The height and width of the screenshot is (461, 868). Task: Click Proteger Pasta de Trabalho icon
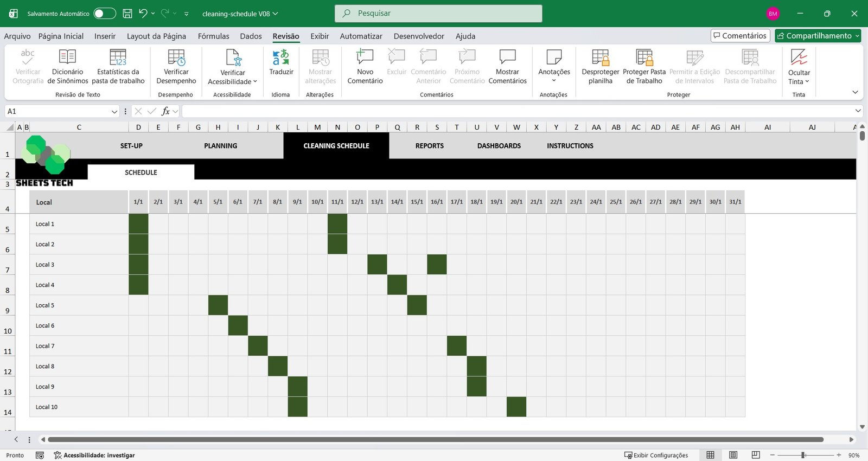[x=644, y=66]
